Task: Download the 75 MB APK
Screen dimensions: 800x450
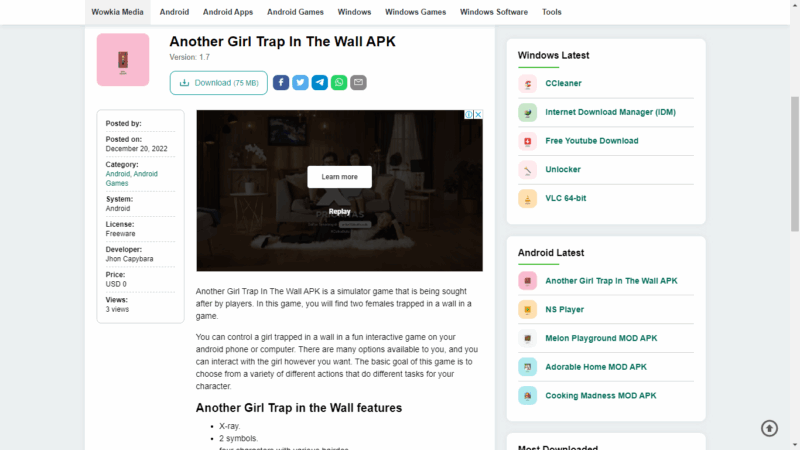Action: 218,83
